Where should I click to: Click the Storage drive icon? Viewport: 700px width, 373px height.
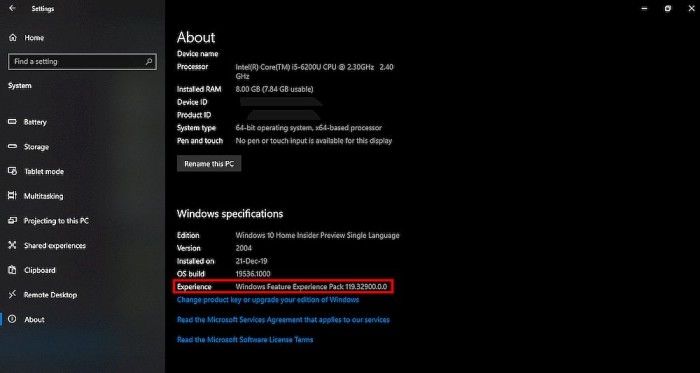(12, 147)
